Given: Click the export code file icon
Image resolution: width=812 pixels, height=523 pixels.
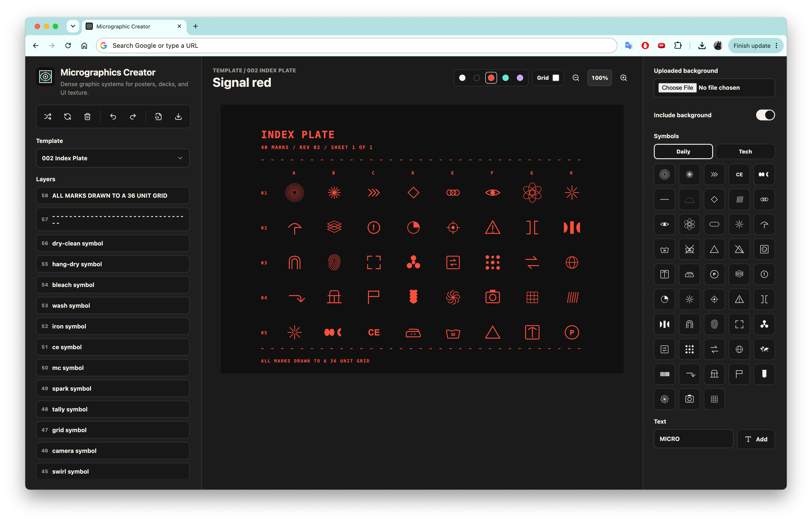Looking at the screenshot, I should (x=158, y=117).
